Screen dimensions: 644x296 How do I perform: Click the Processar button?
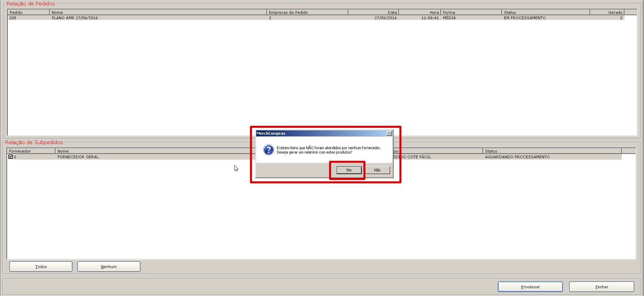(x=530, y=287)
